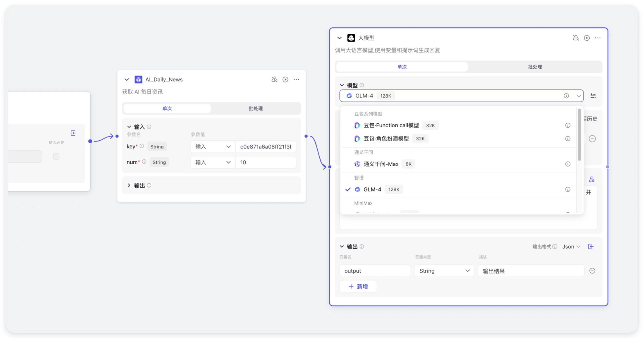The width and height of the screenshot is (644, 338).
Task: Open model parameter settings icon beside GLM-4
Action: 593,96
